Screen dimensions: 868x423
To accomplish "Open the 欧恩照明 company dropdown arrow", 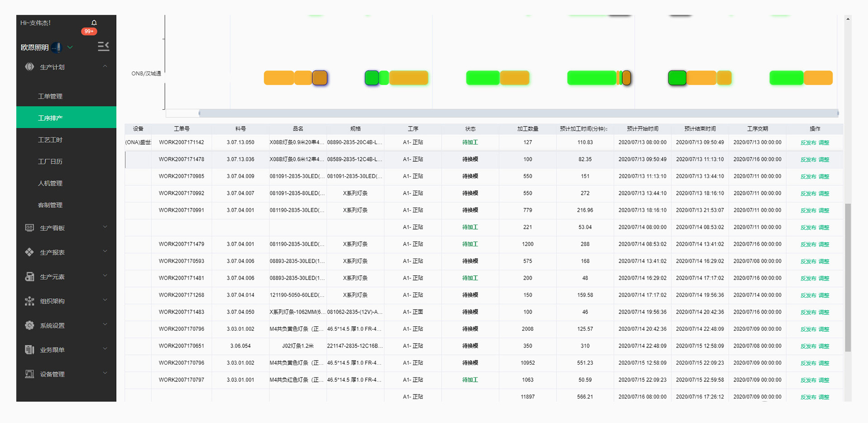I will [x=70, y=47].
